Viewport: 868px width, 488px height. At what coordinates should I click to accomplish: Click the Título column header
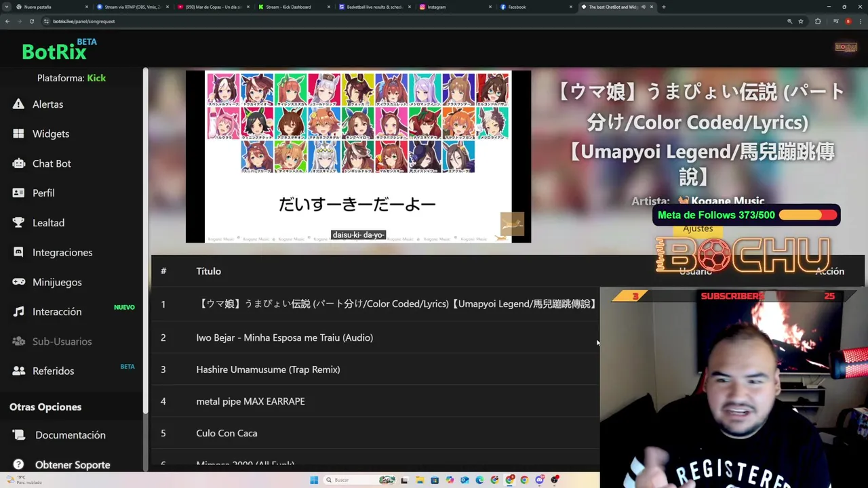208,271
